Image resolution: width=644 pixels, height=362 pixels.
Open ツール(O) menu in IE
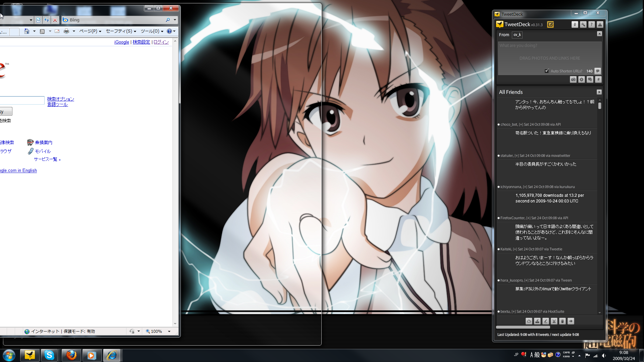click(x=152, y=31)
